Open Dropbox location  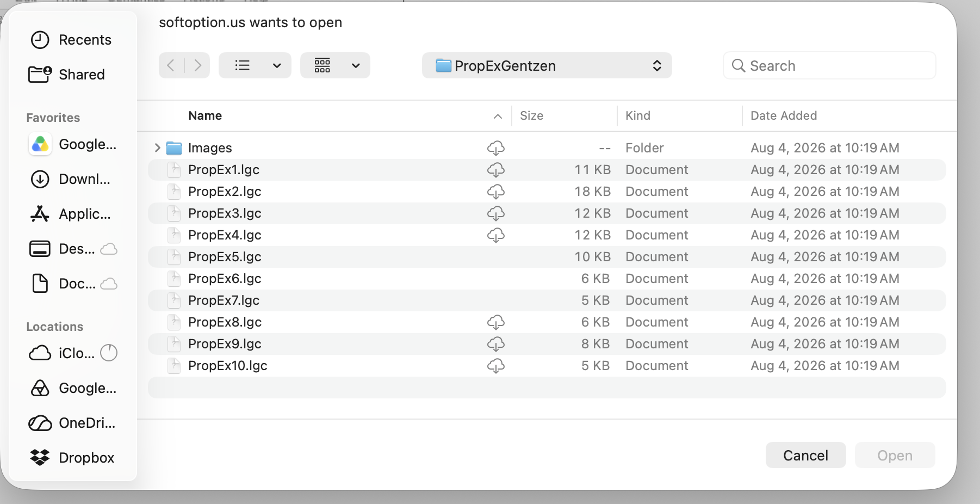tap(72, 458)
